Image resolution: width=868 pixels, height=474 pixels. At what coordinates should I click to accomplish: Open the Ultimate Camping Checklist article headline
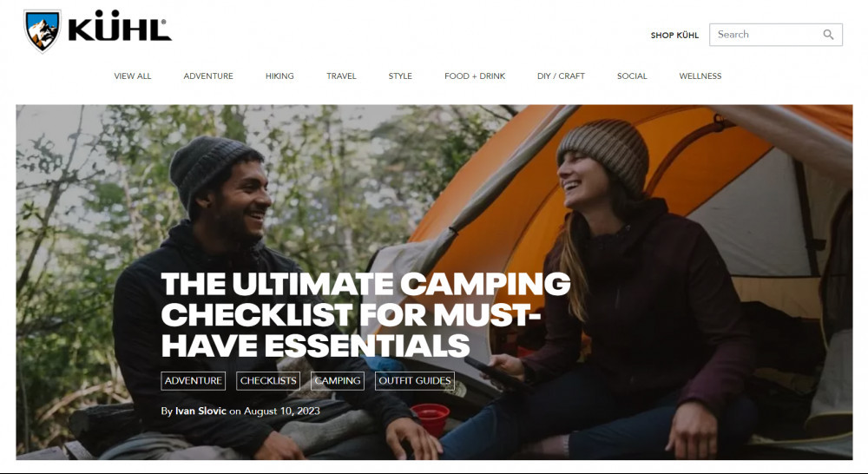(365, 314)
